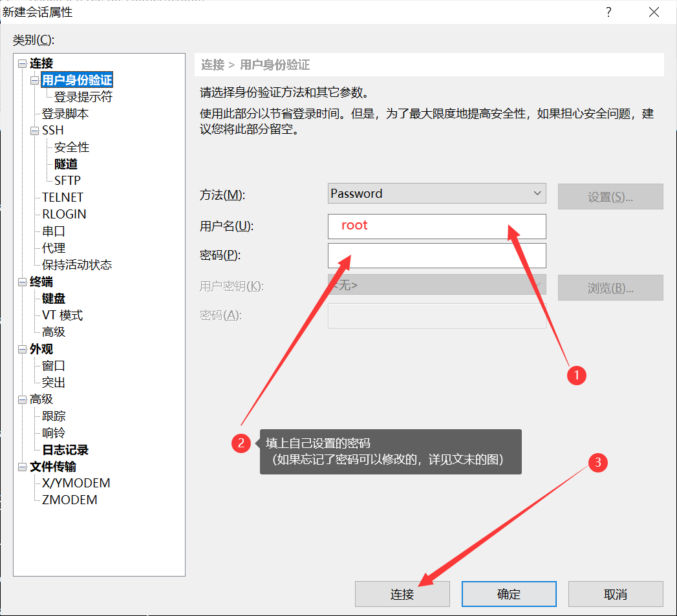
Task: Click the 设置(S)... button
Action: click(610, 197)
